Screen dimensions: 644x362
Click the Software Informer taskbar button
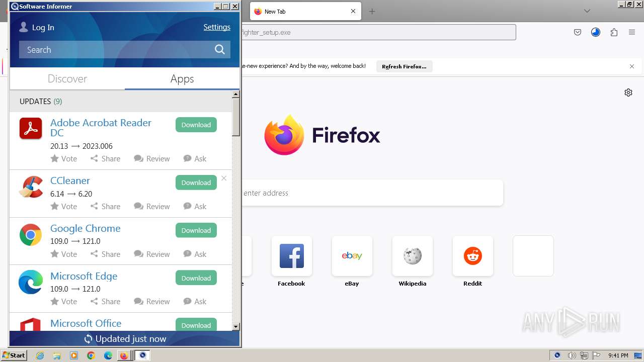pos(142,355)
